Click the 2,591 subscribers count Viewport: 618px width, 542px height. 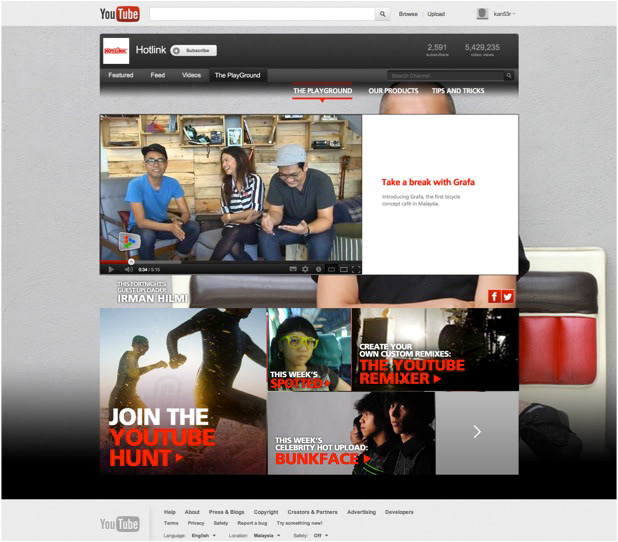[437, 50]
